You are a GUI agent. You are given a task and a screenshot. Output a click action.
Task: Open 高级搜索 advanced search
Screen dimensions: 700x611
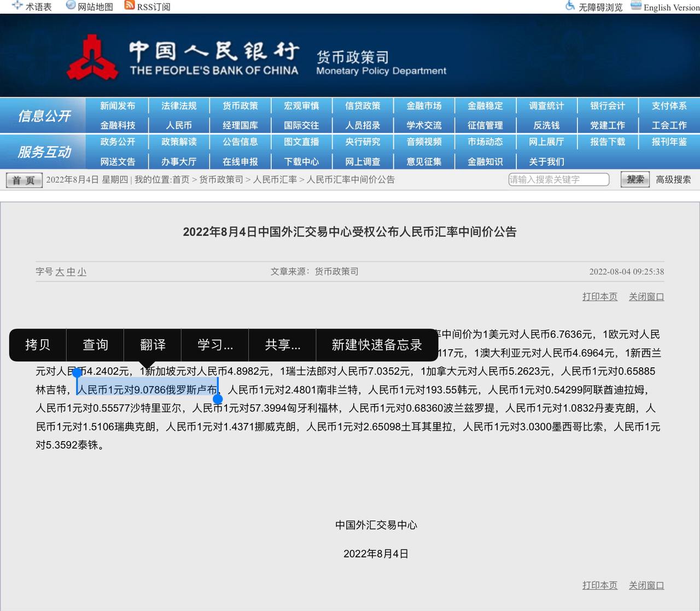673,179
